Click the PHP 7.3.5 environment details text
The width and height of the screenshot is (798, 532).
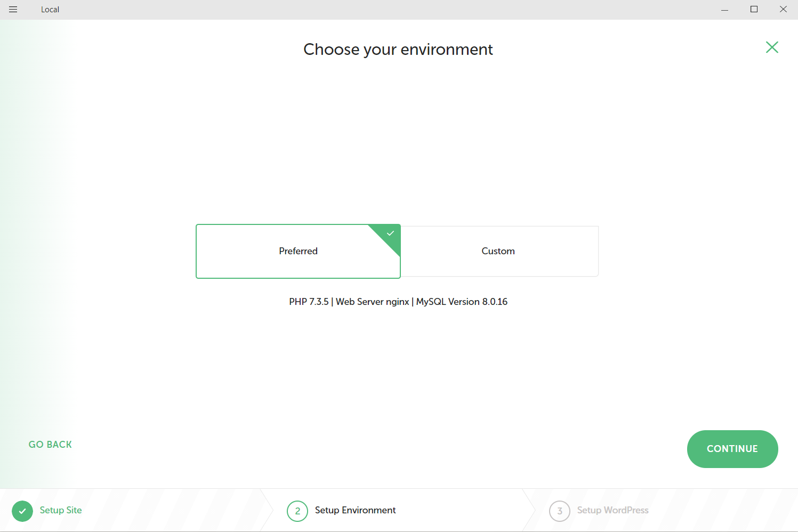[398, 302]
